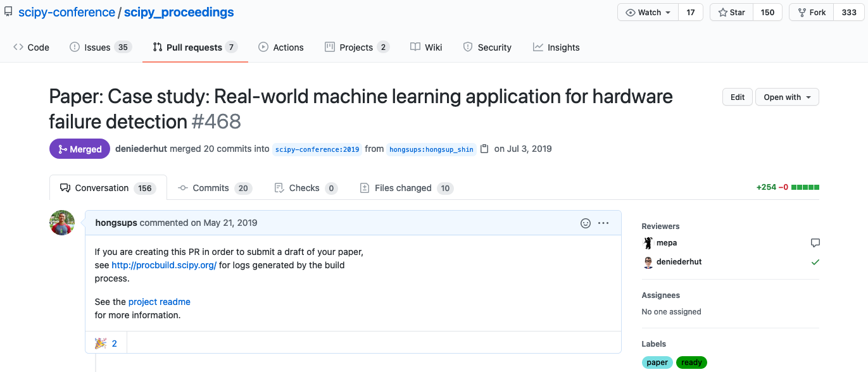868x372 pixels.
Task: Open the scipy-conference organization link
Action: 66,13
